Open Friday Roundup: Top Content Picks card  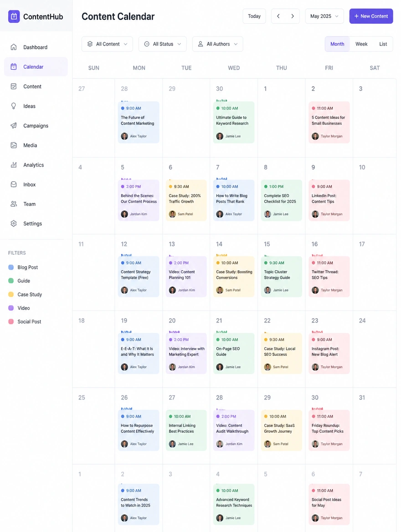pyautogui.click(x=329, y=430)
